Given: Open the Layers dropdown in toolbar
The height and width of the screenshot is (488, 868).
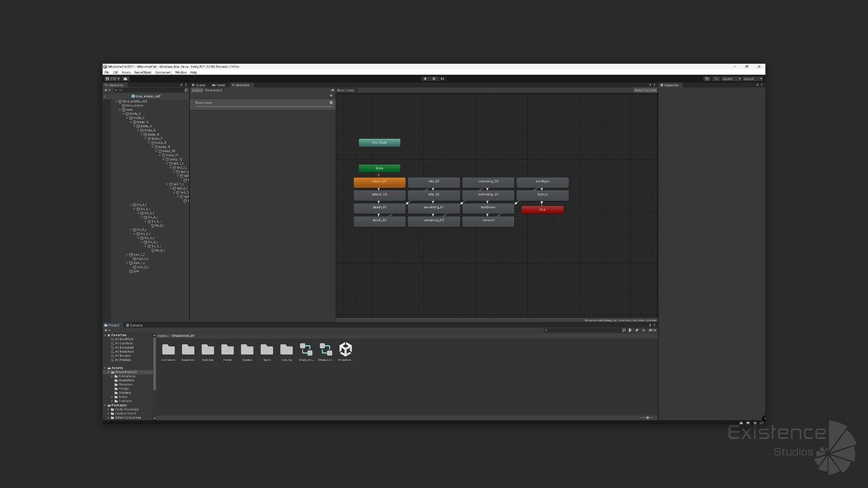Looking at the screenshot, I should click(x=731, y=79).
